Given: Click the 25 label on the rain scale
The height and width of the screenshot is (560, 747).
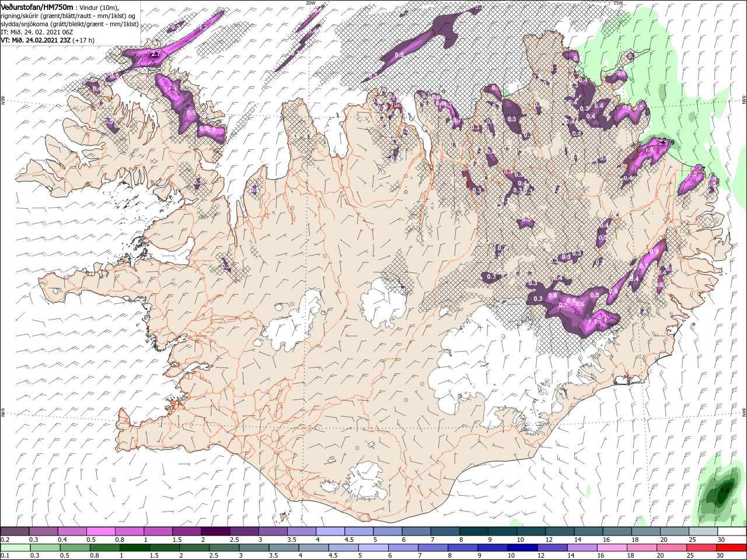Looking at the screenshot, I should coord(690,555).
